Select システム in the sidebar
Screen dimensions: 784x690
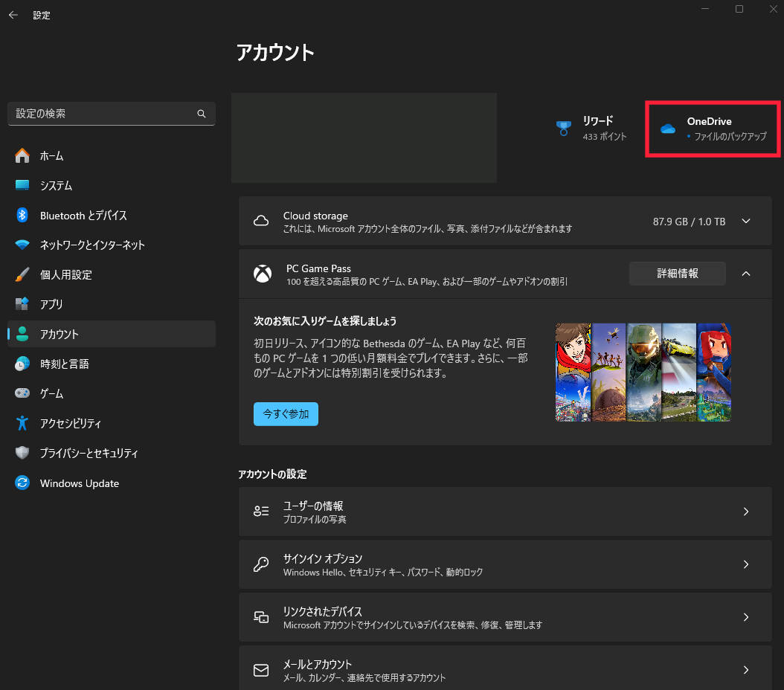click(x=112, y=185)
